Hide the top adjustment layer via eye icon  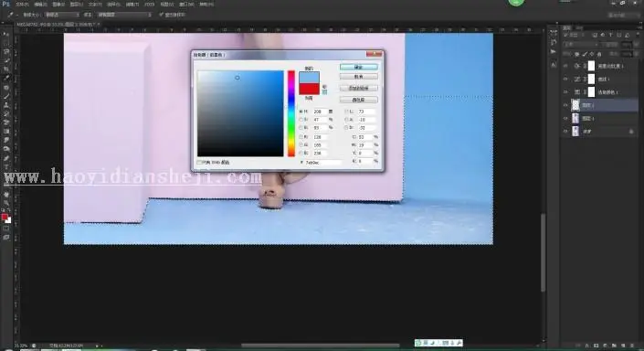tap(565, 66)
